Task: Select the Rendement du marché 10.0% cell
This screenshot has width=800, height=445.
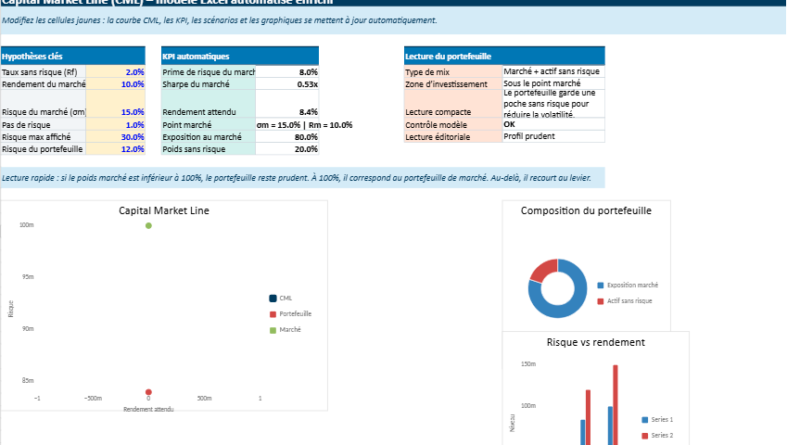Action: [116, 85]
